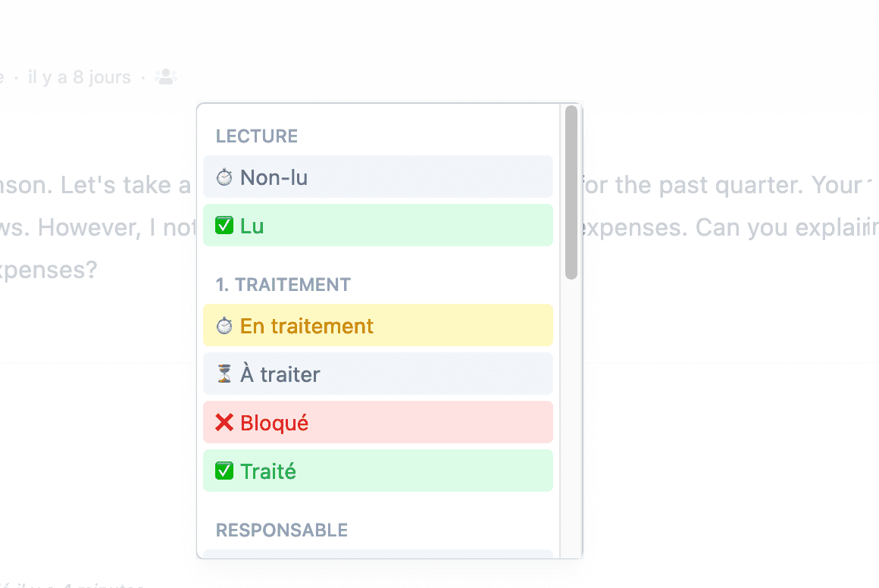
Task: Click the stopwatch icon beside Non-lu
Action: click(x=224, y=177)
